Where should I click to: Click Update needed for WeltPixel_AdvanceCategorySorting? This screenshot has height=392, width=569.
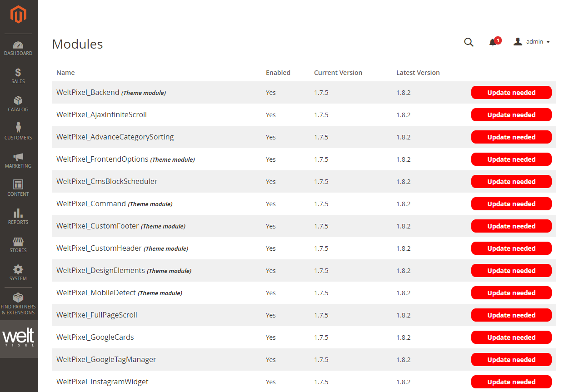click(x=511, y=137)
